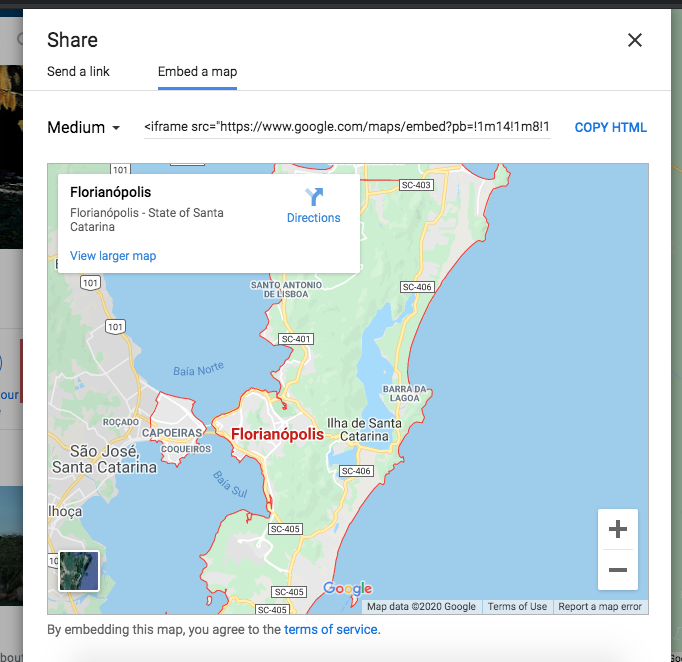Image resolution: width=682 pixels, height=662 pixels.
Task: Open the Terms of Use link
Action: [x=517, y=606]
